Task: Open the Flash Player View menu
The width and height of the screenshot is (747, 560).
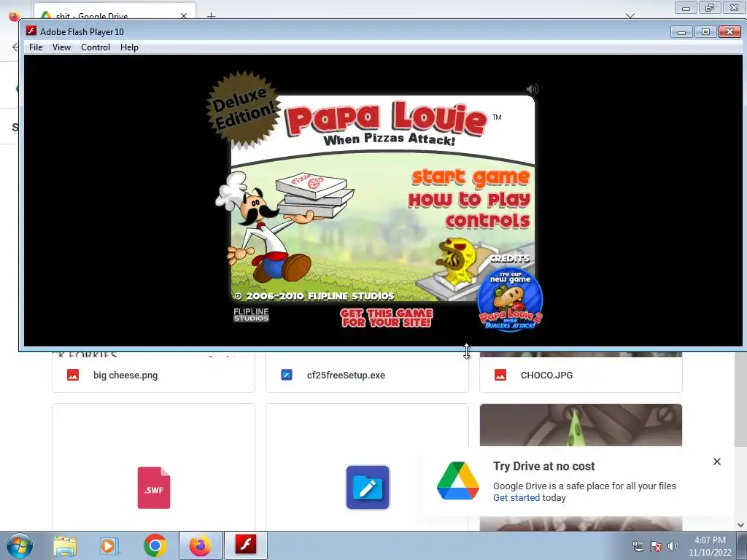Action: [61, 47]
